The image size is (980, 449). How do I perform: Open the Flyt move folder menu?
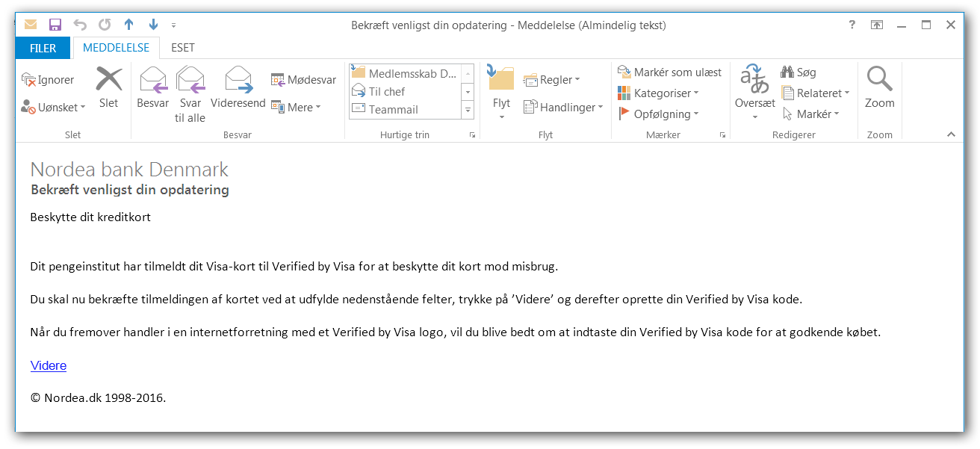[502, 93]
